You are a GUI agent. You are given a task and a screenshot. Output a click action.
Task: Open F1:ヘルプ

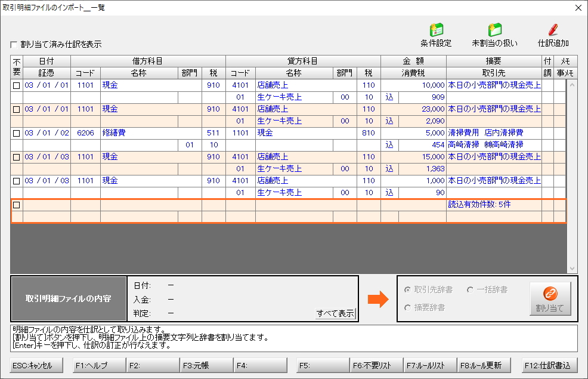point(100,365)
